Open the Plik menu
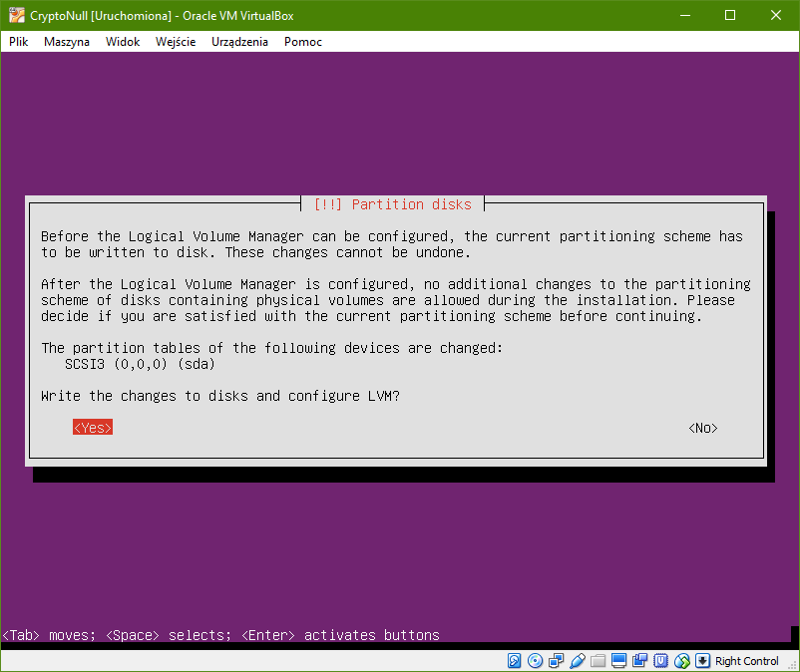The width and height of the screenshot is (800, 672). (x=17, y=41)
